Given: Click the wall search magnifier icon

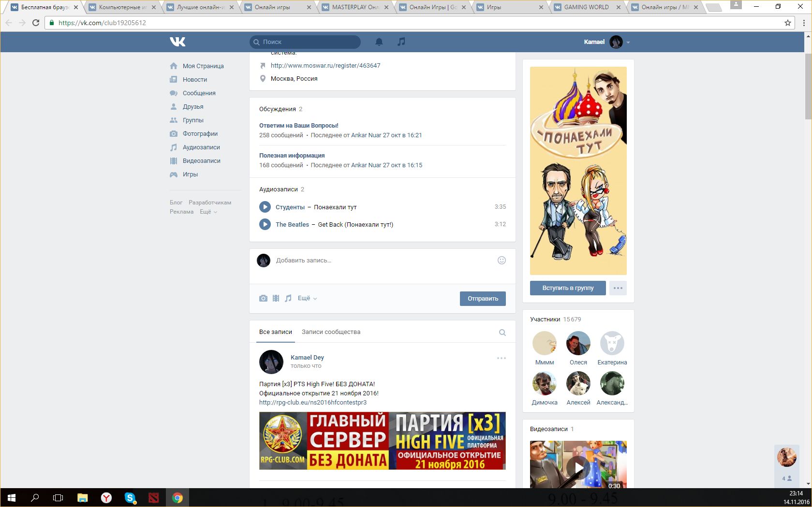Looking at the screenshot, I should pos(502,333).
